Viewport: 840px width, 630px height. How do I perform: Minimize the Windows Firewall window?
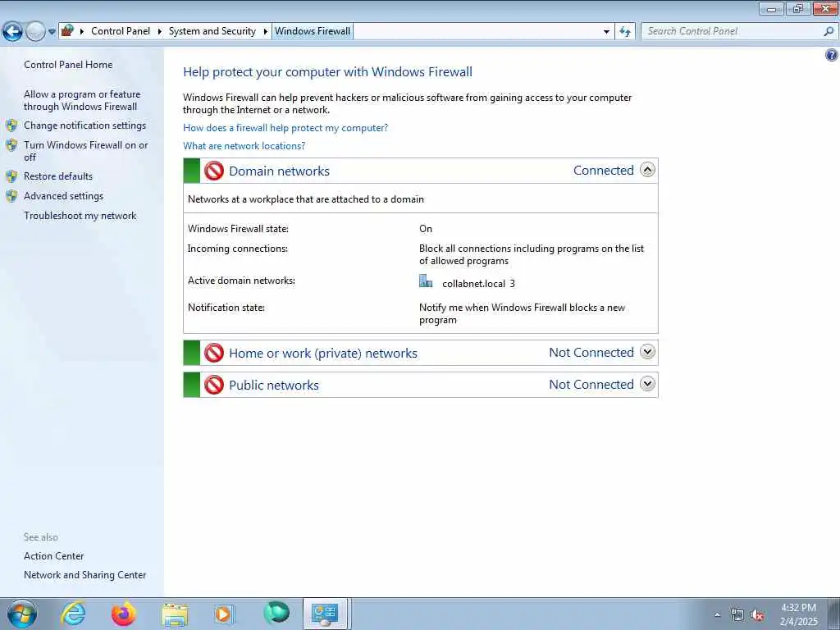point(771,8)
